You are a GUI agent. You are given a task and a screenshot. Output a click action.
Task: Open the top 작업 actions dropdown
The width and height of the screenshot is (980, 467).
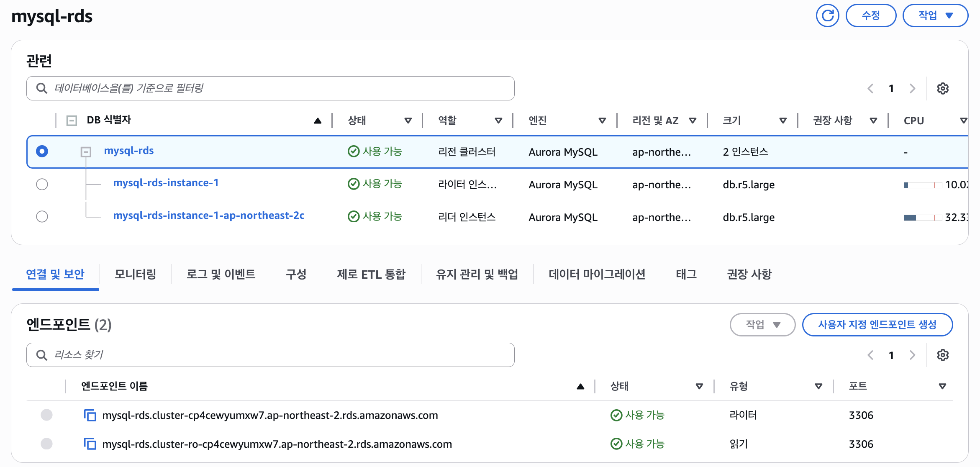[935, 16]
